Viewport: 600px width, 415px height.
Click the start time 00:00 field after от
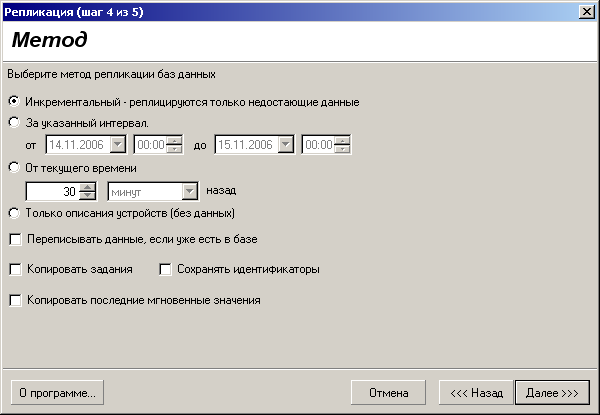pyautogui.click(x=151, y=145)
